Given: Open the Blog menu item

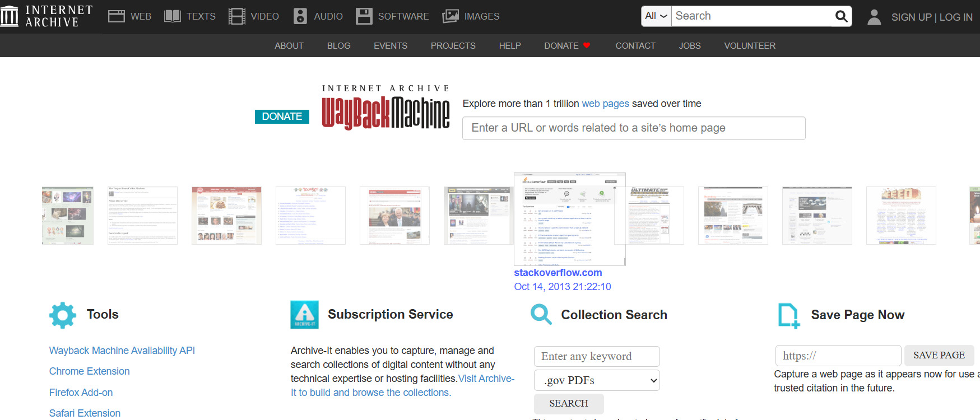Looking at the screenshot, I should click(x=339, y=46).
